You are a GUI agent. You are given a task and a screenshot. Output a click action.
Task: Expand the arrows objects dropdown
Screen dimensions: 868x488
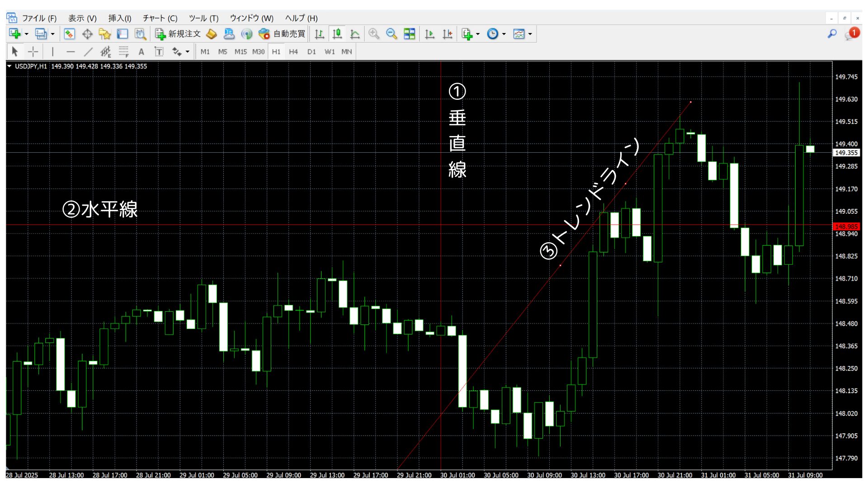(x=188, y=52)
